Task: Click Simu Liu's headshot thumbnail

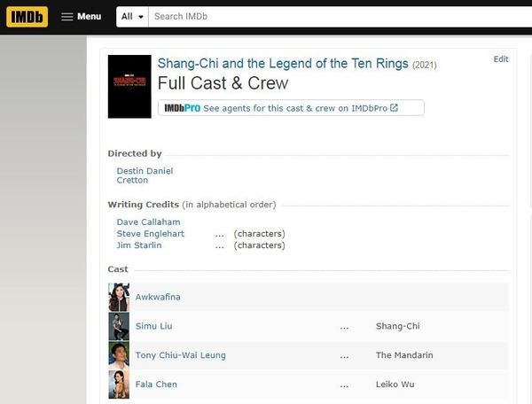Action: pos(119,326)
